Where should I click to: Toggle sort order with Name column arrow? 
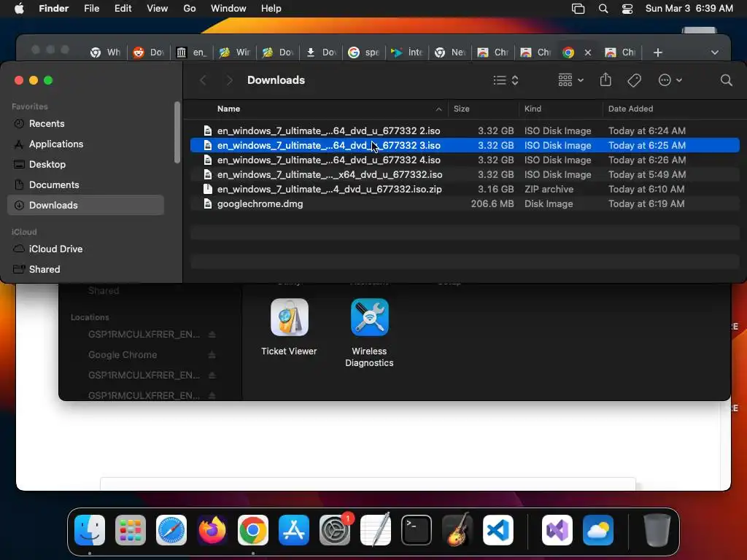(x=438, y=109)
